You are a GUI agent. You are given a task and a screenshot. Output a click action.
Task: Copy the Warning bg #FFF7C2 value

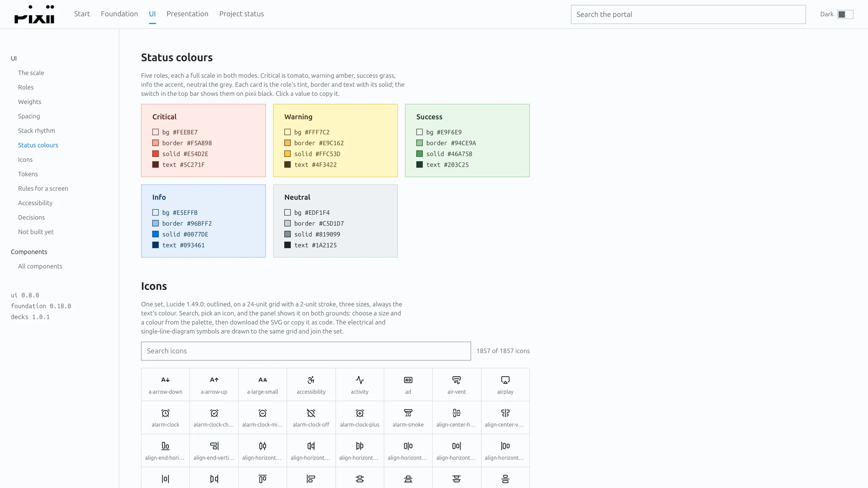click(312, 132)
